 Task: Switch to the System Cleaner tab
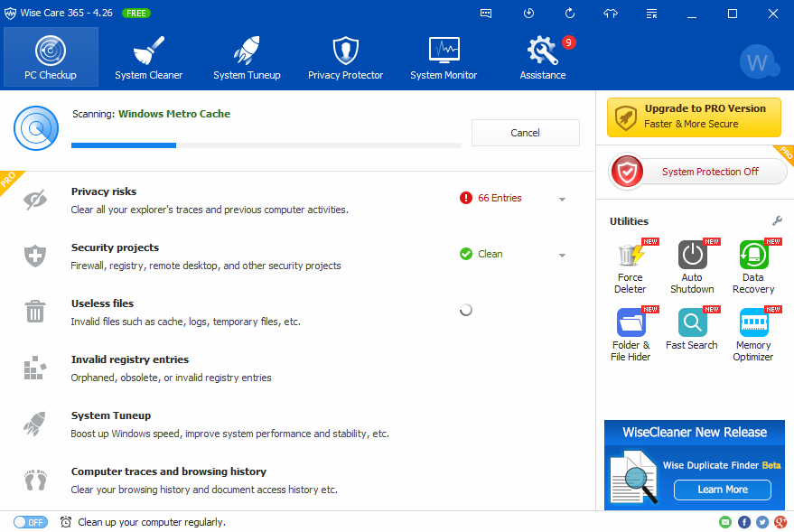[x=149, y=57]
